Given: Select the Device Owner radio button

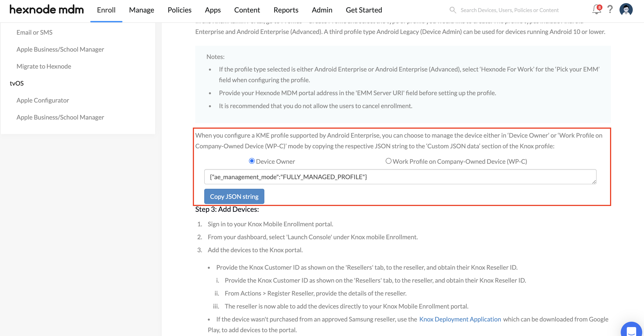Looking at the screenshot, I should point(252,161).
